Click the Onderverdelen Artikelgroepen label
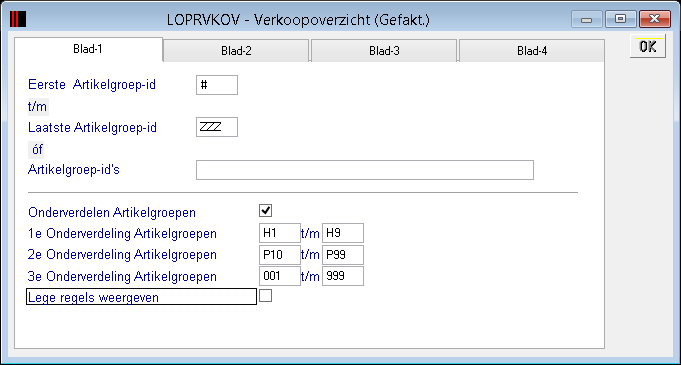This screenshot has height=365, width=681. coord(112,213)
